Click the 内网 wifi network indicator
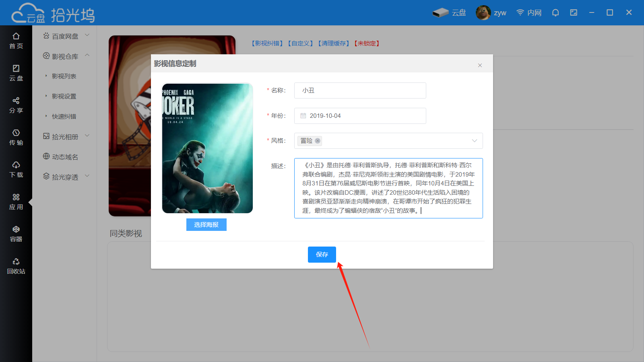644x362 pixels. (x=529, y=12)
